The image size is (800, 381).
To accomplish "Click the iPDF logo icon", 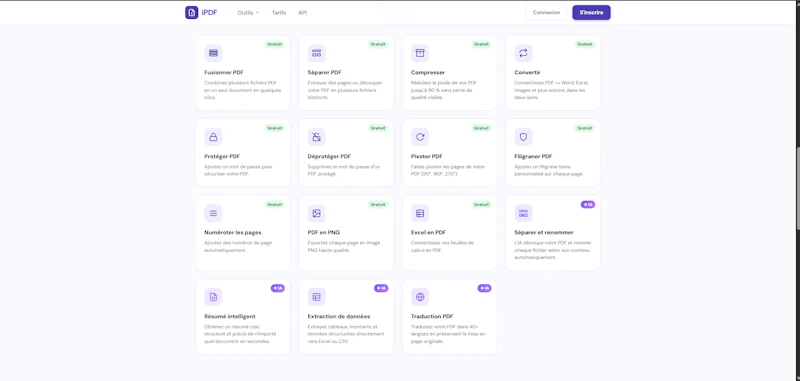I will point(191,12).
